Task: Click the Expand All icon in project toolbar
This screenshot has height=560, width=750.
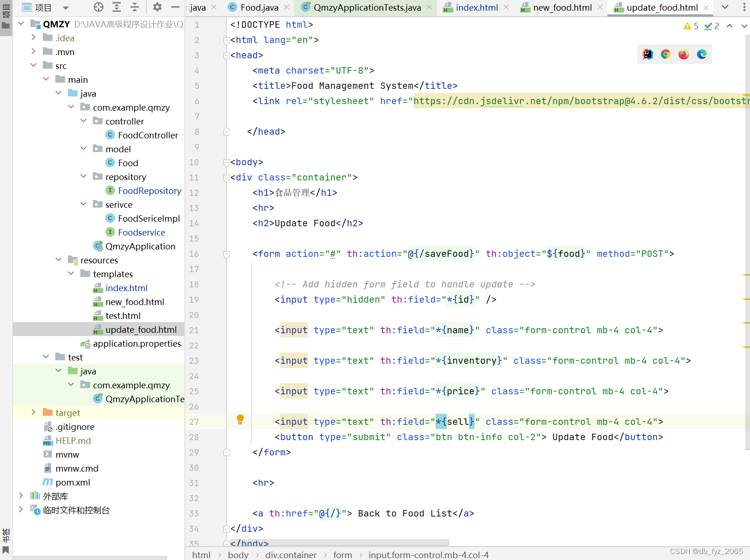Action: 117,7
